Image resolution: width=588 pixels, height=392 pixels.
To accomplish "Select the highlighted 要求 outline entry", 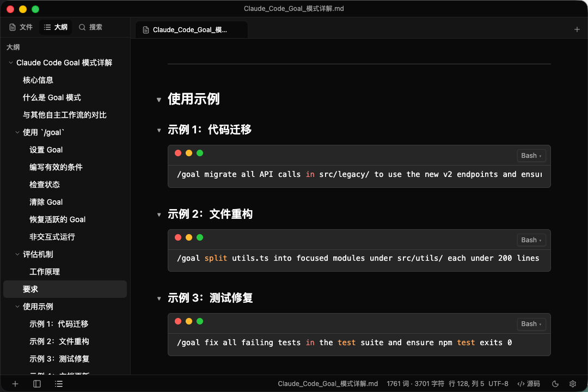I will tap(65, 289).
